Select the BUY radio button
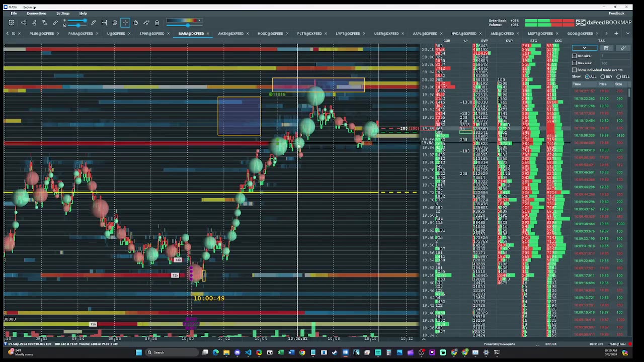This screenshot has width=644, height=362. pyautogui.click(x=603, y=77)
